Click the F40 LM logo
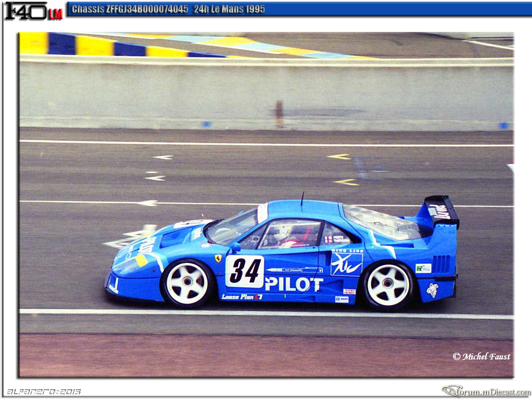The image size is (532, 399). (33, 11)
